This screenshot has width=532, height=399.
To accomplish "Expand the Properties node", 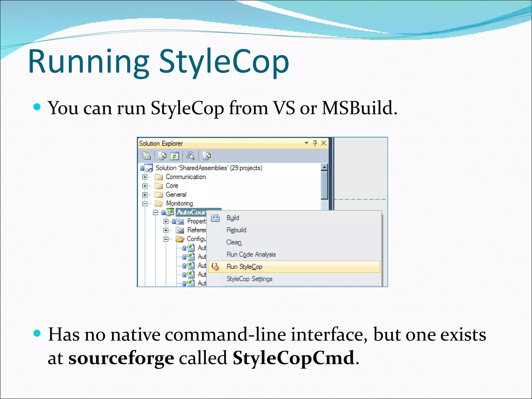I will (166, 221).
